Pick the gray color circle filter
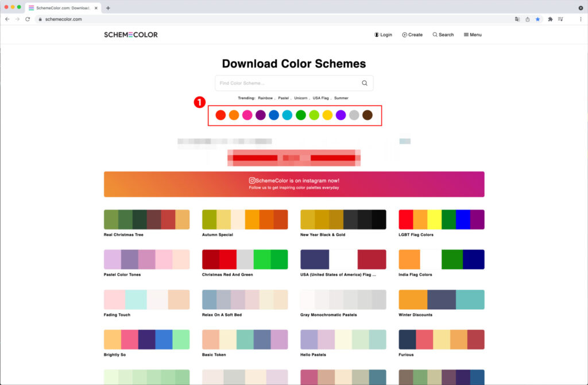This screenshot has height=385, width=588. pos(354,115)
